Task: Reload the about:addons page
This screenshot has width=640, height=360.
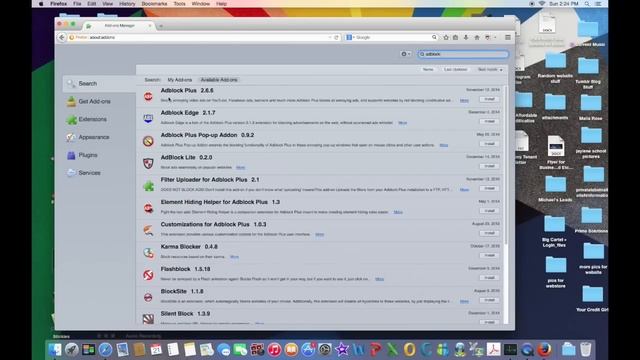Action: [x=336, y=38]
